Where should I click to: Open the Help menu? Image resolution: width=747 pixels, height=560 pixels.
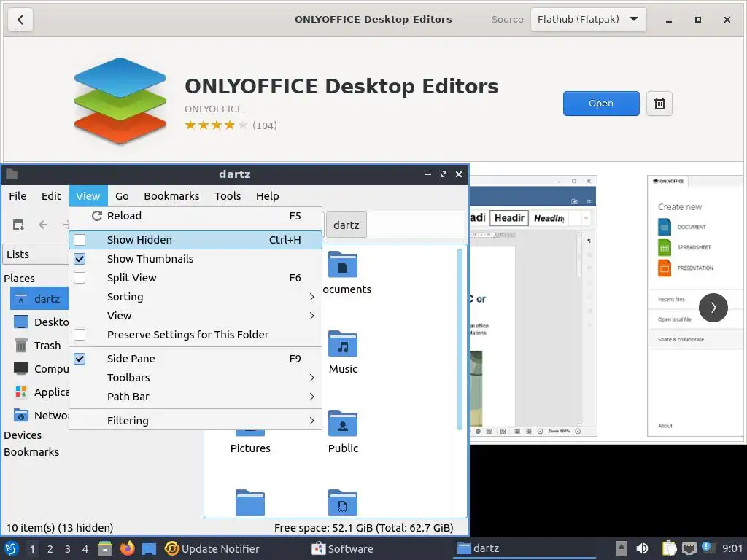[x=267, y=196]
